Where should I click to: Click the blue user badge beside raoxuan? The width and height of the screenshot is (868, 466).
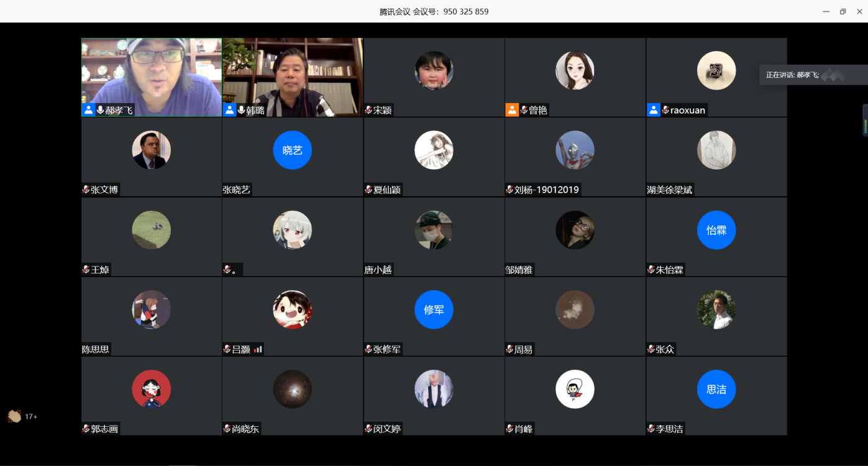tap(654, 110)
